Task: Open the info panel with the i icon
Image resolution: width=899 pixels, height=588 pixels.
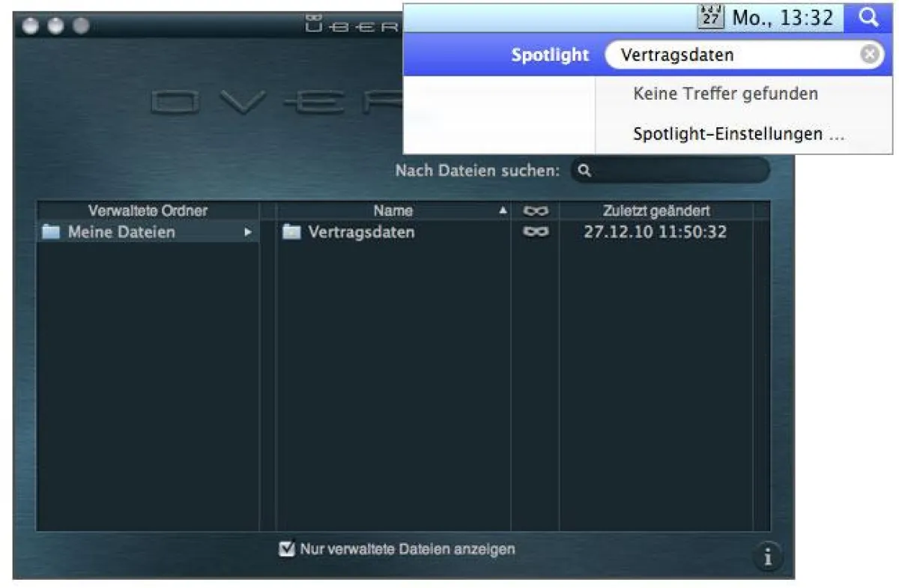Action: click(x=768, y=557)
